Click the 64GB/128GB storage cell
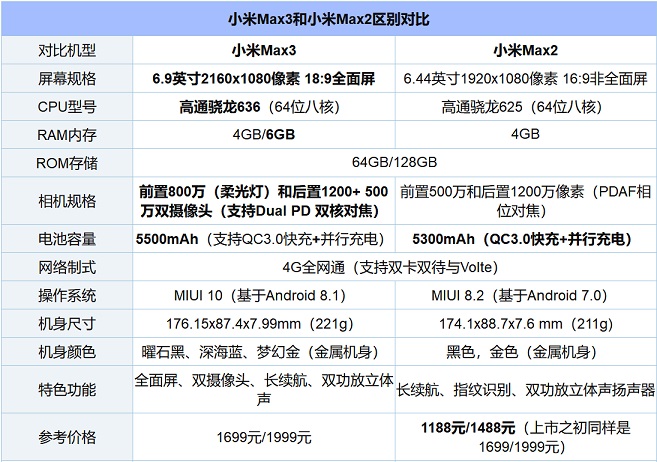The height and width of the screenshot is (462, 657). pos(394,161)
